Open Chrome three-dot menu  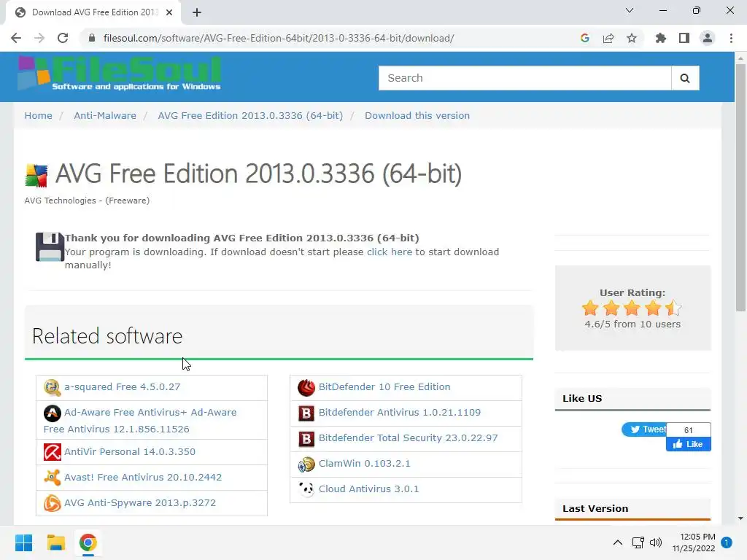[x=731, y=38]
